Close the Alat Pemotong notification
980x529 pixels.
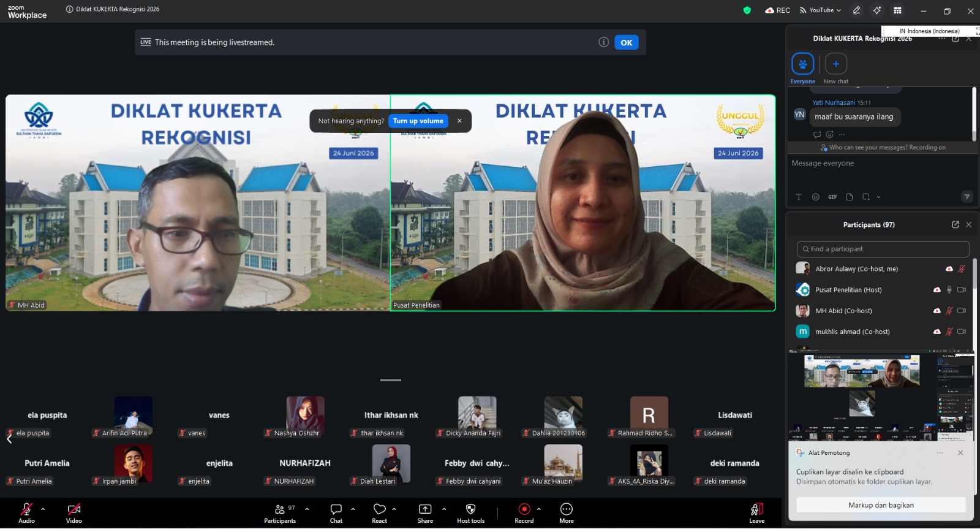960,453
